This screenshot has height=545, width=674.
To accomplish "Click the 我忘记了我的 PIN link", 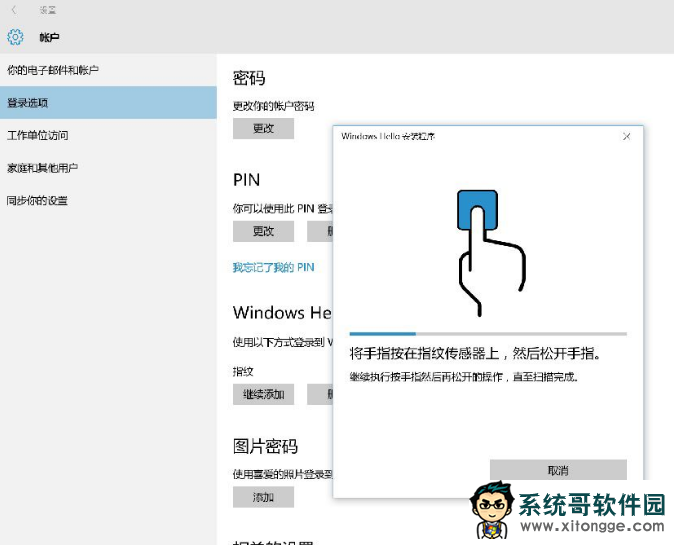I will click(273, 267).
